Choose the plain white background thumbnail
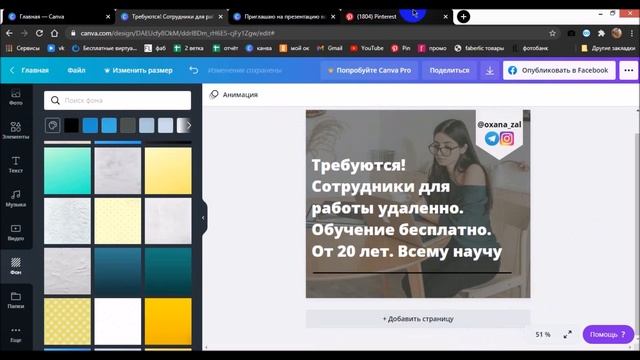 (x=118, y=321)
